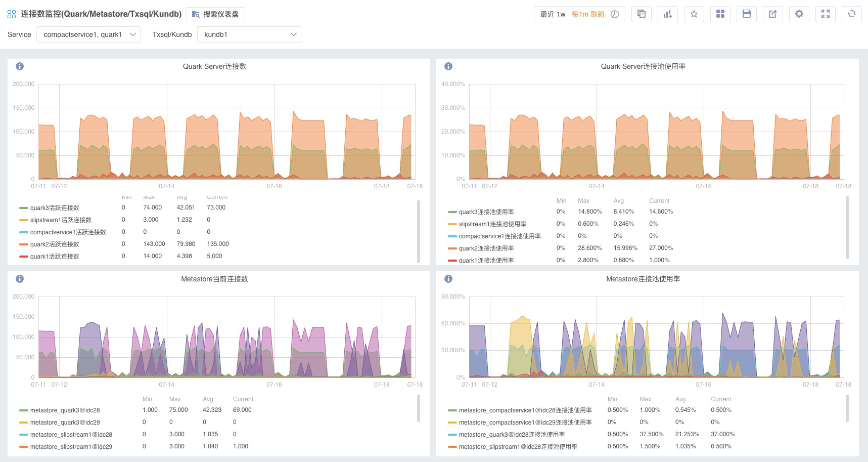
Task: Click info icon on Metastore连接池使用率 panel
Action: click(x=448, y=279)
